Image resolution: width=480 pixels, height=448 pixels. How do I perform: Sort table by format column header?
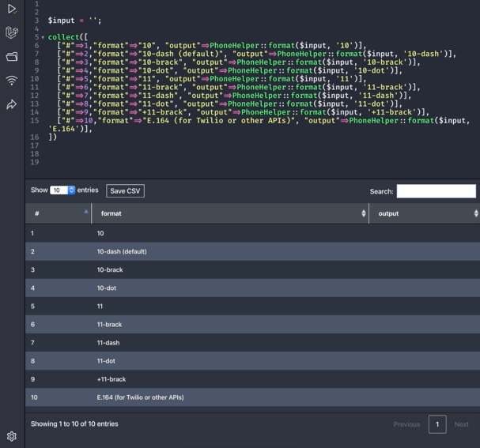(x=230, y=213)
